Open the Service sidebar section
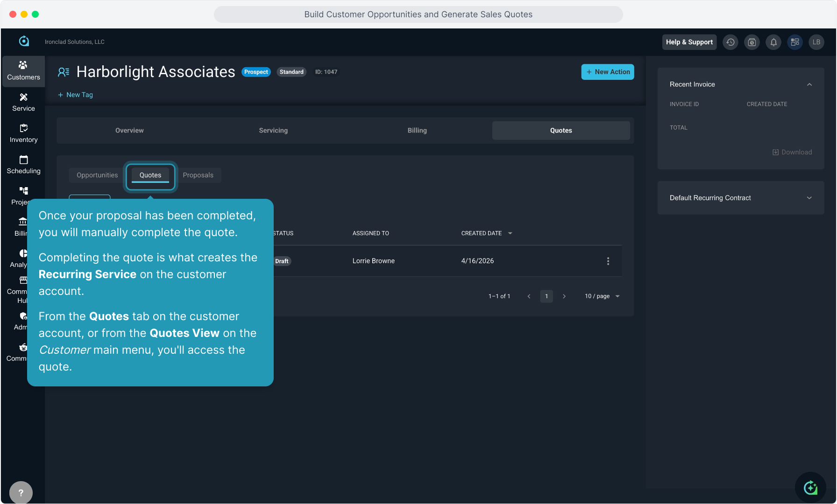837x504 pixels. click(23, 102)
